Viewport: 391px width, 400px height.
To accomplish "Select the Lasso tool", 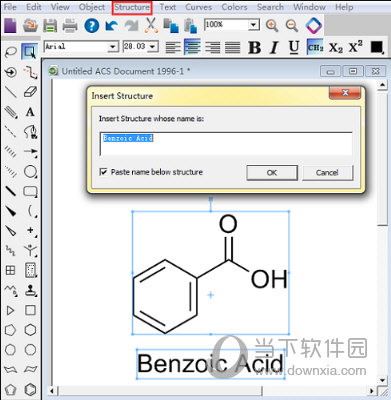I will pos(10,52).
